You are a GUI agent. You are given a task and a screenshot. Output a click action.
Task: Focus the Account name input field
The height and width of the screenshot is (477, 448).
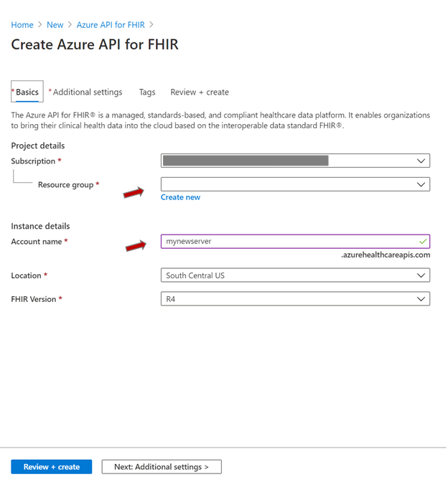pos(295,241)
